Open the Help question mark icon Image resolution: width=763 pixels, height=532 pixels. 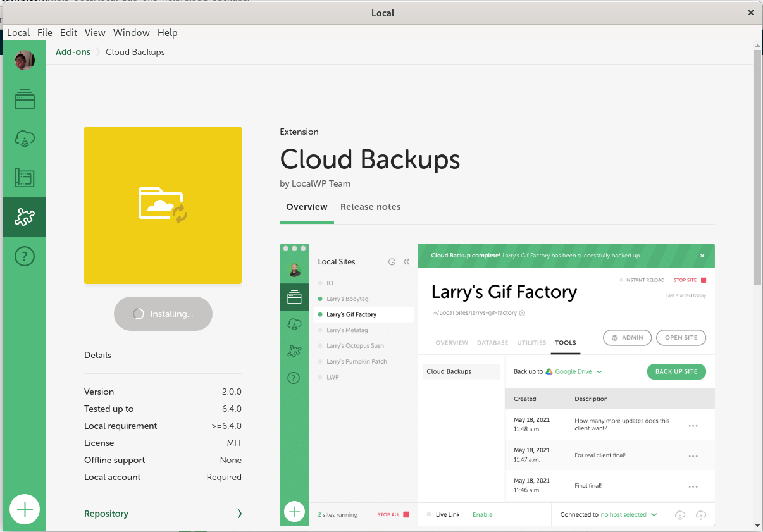(x=25, y=256)
